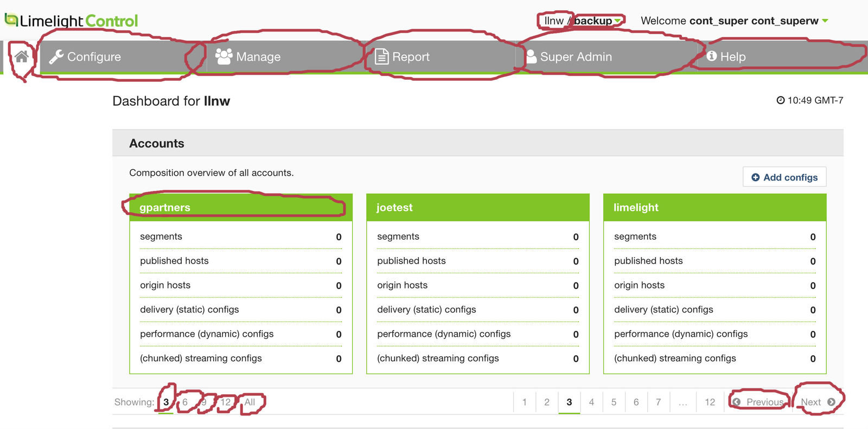Click gpartners performance (dynamic) configs row
868x429 pixels.
pyautogui.click(x=241, y=334)
